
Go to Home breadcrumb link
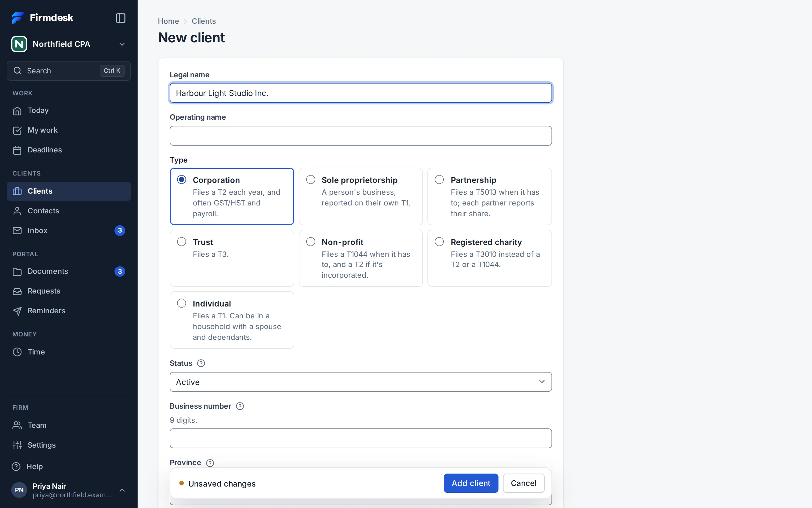click(168, 21)
